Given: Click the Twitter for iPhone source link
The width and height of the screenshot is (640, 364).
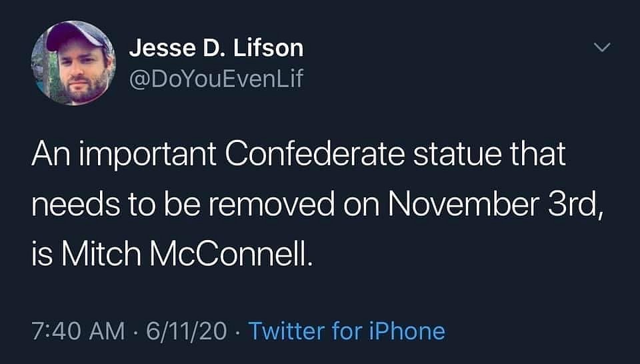Looking at the screenshot, I should click(346, 331).
